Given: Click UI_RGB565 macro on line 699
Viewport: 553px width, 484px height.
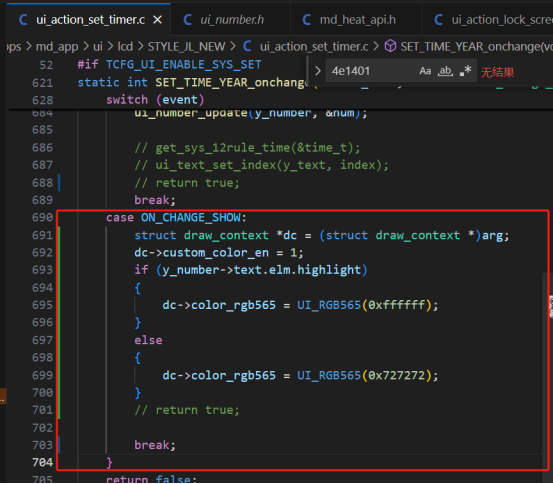Looking at the screenshot, I should [x=329, y=375].
